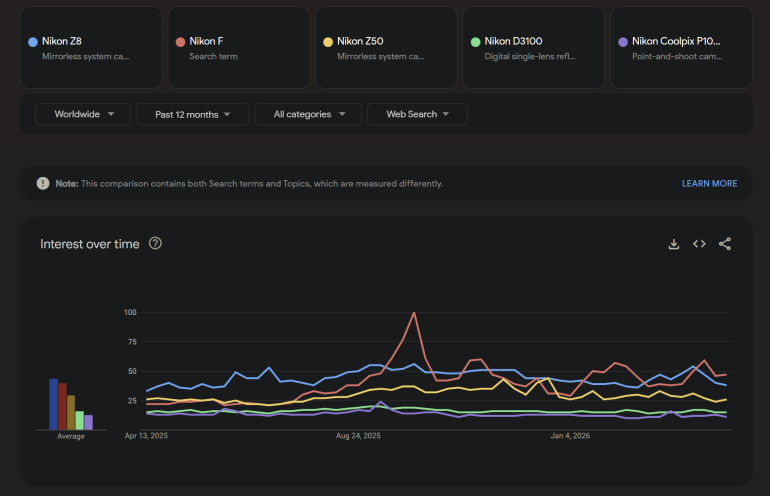Click 'Digital single-lens refl...' subtitle
This screenshot has height=496, width=770.
tap(530, 56)
